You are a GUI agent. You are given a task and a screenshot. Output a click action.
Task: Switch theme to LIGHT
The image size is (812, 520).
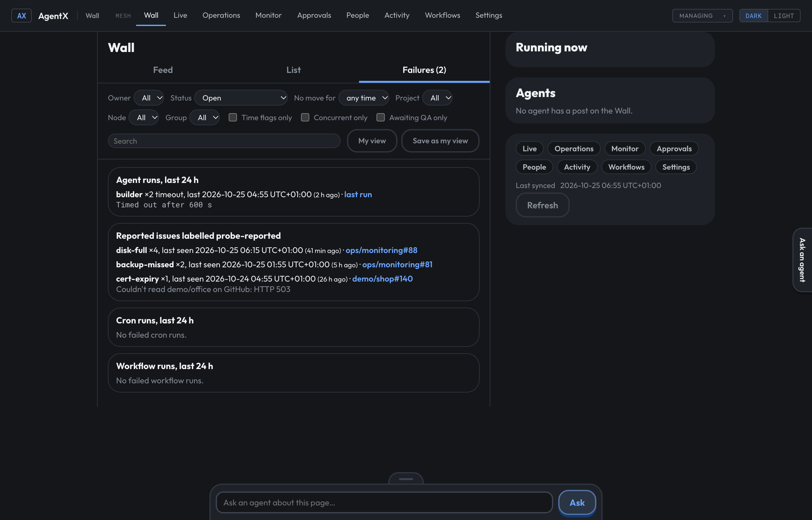click(x=784, y=16)
